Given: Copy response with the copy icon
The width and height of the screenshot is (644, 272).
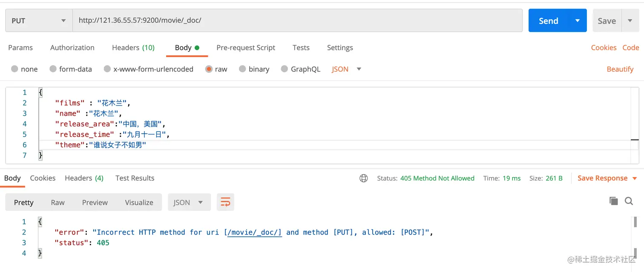Looking at the screenshot, I should [x=614, y=201].
